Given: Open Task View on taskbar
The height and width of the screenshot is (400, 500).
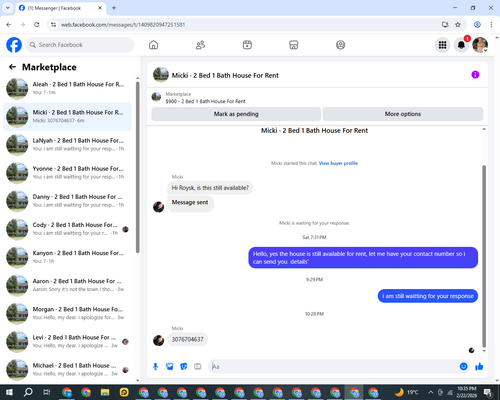Looking at the screenshot, I should point(47,392).
